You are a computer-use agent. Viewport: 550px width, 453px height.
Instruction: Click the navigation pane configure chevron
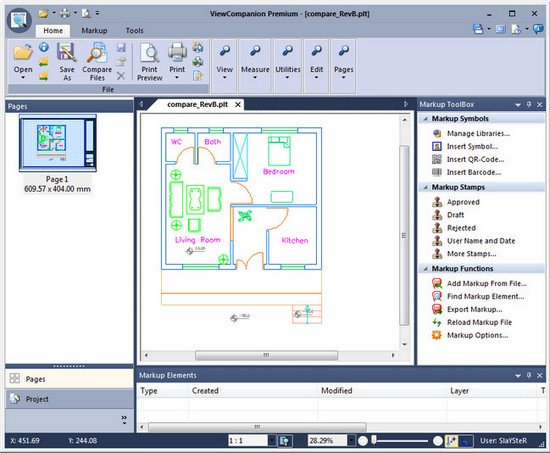tap(124, 420)
